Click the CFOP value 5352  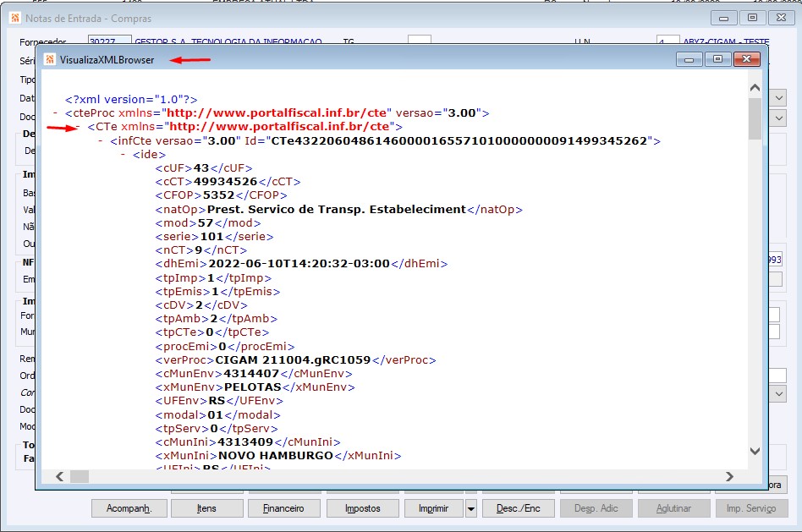coord(218,195)
